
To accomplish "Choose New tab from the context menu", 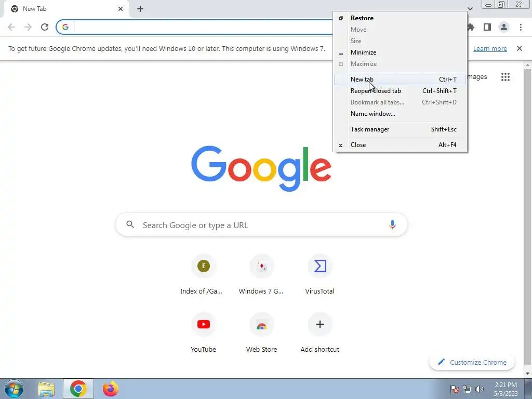I will pyautogui.click(x=401, y=79).
